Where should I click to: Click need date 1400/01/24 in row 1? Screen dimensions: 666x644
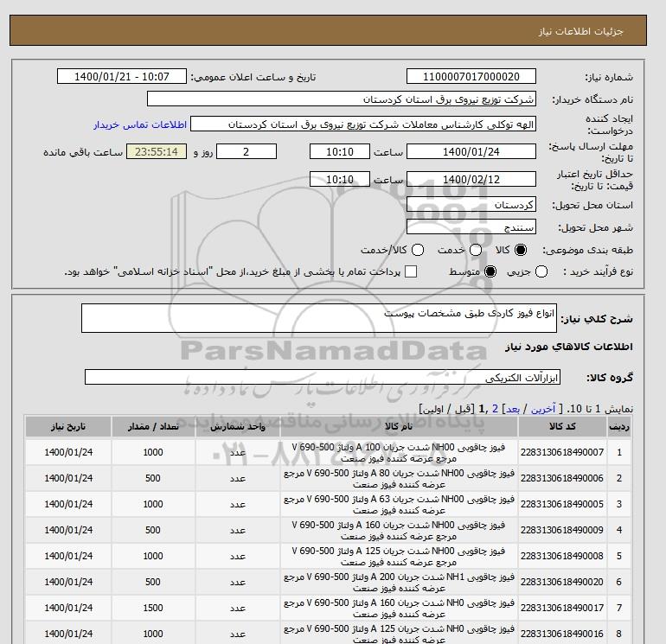pos(68,453)
